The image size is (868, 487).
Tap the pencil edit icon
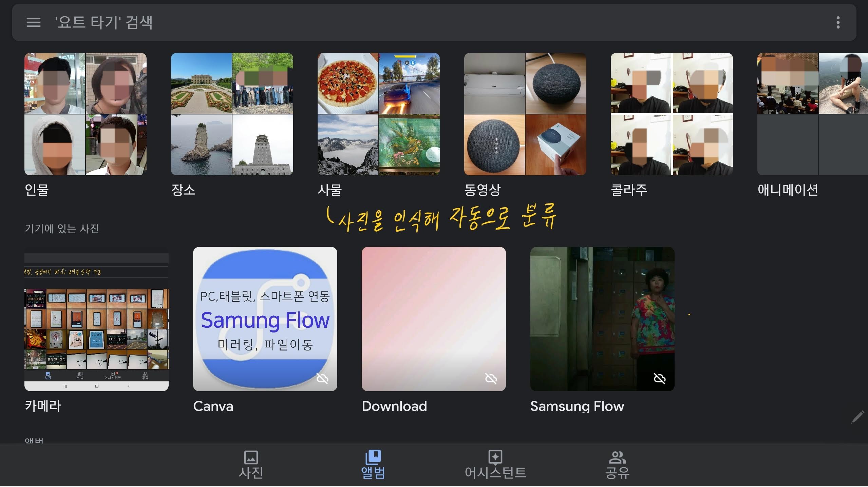(x=857, y=417)
